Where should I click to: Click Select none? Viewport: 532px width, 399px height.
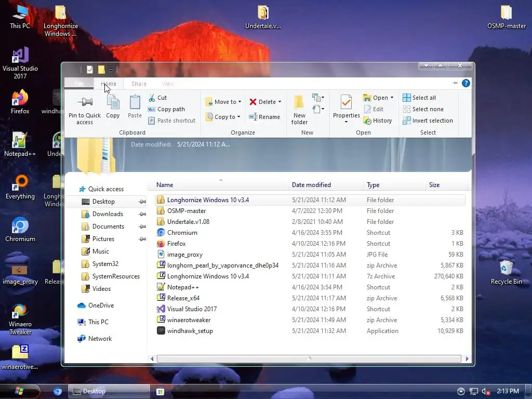[x=423, y=109]
